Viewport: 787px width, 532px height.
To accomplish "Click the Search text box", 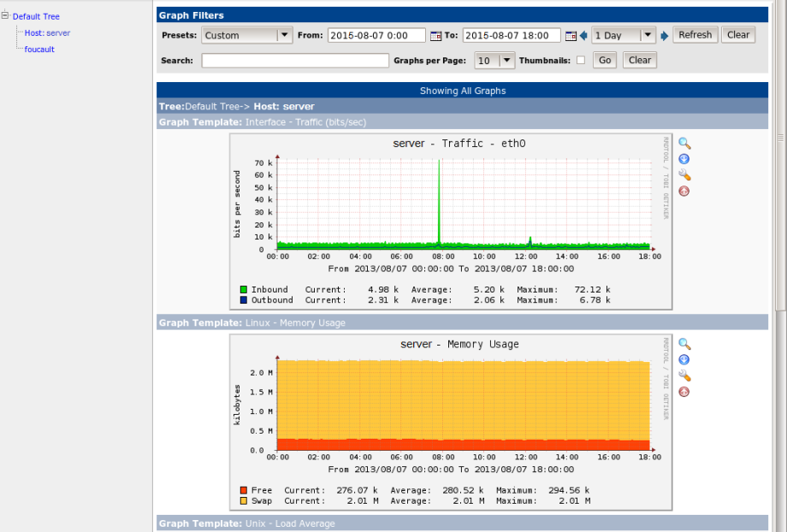I will tap(295, 60).
